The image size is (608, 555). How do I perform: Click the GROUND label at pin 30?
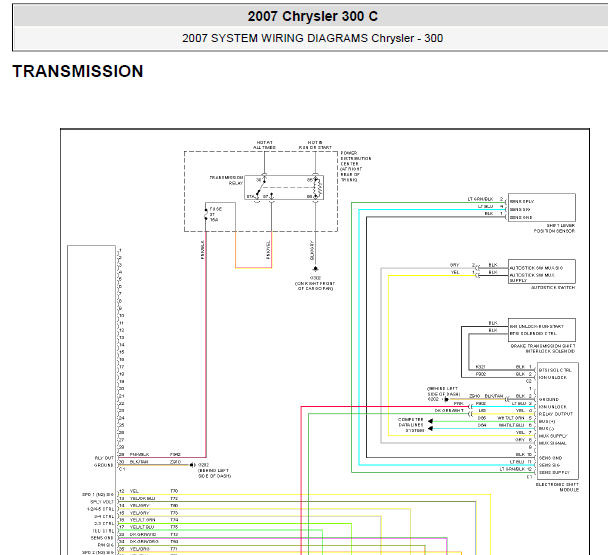tap(104, 465)
